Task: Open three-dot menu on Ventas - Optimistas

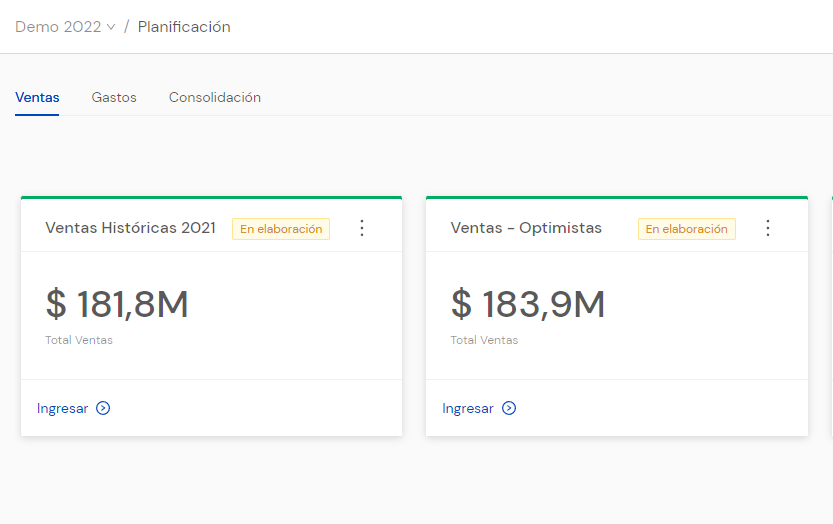Action: (x=768, y=228)
